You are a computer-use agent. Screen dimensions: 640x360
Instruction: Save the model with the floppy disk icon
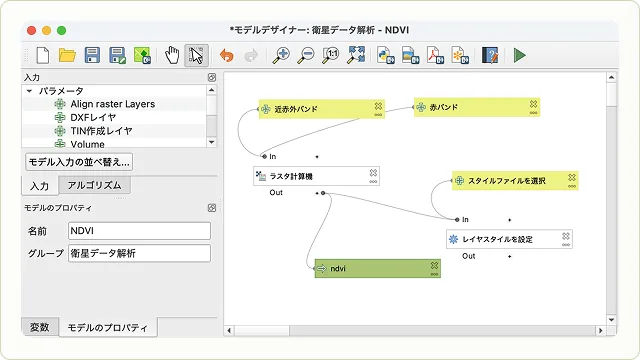pyautogui.click(x=92, y=55)
